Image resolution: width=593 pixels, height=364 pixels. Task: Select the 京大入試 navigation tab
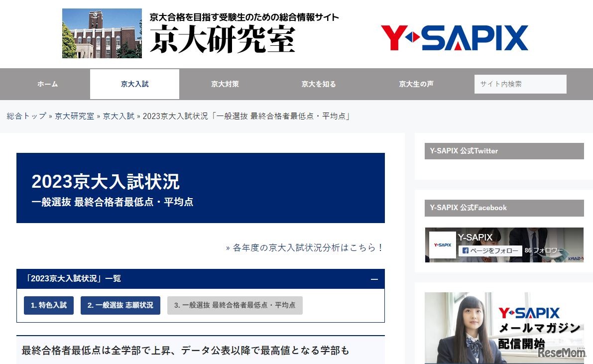point(134,84)
